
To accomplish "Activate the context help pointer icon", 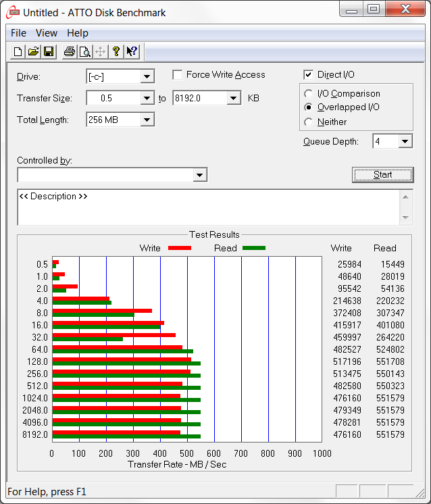I will pos(132,51).
